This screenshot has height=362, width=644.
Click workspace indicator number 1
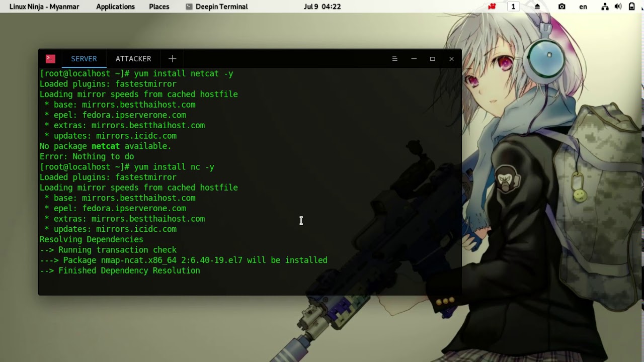click(x=513, y=7)
